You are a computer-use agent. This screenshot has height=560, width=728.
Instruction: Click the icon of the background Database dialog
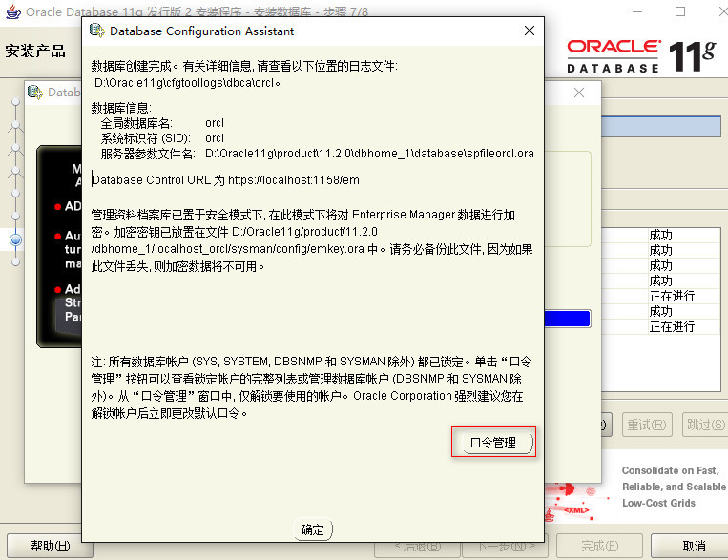(35, 93)
